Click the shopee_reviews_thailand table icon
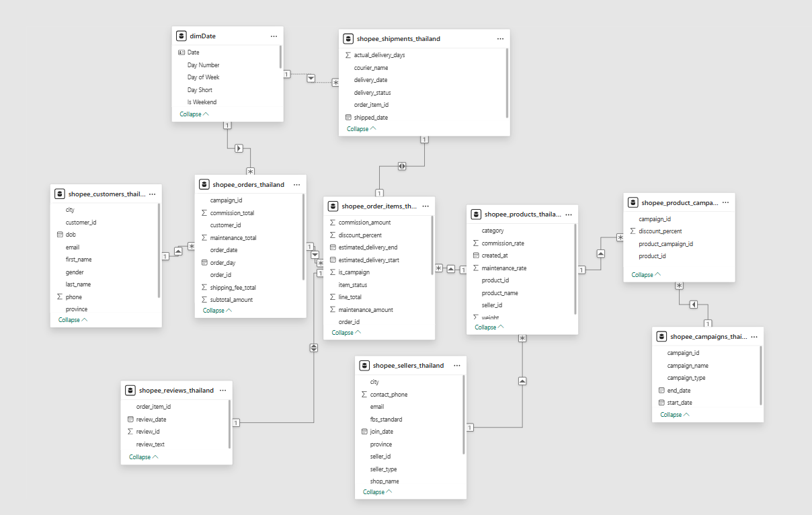The height and width of the screenshot is (515, 812). [x=130, y=390]
